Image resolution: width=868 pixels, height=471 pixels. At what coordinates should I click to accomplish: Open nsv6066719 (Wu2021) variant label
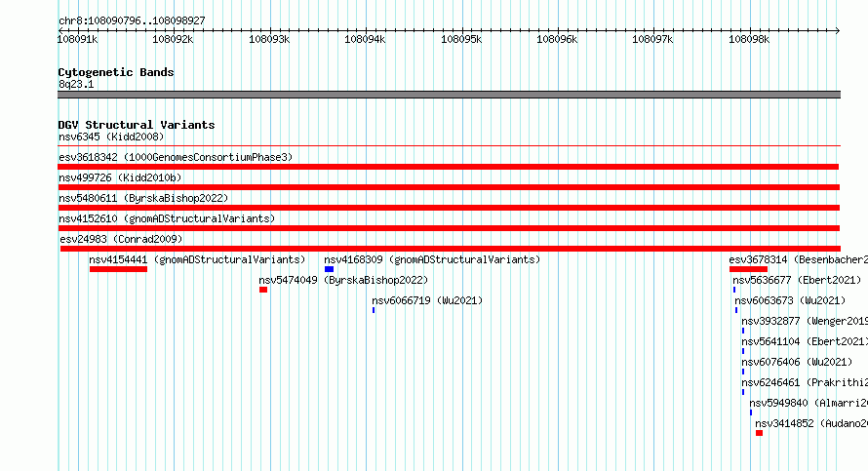pos(427,300)
